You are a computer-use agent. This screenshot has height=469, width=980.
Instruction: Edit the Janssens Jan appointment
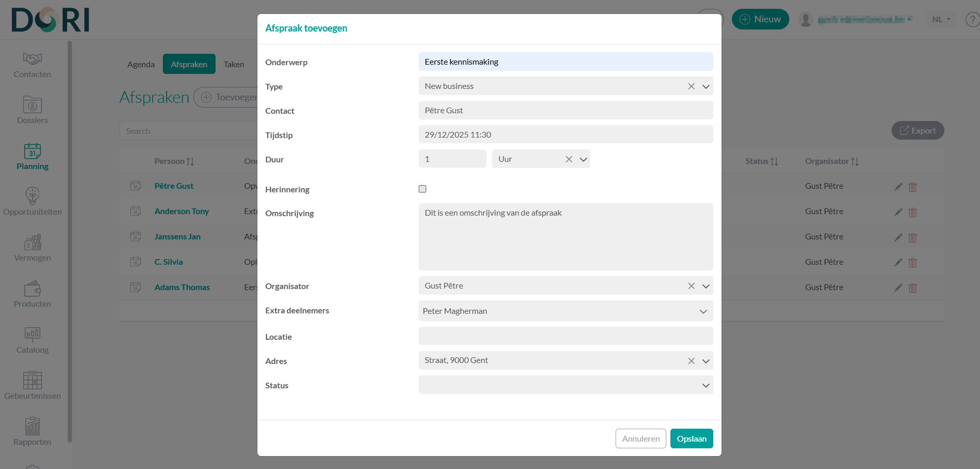[x=898, y=237]
